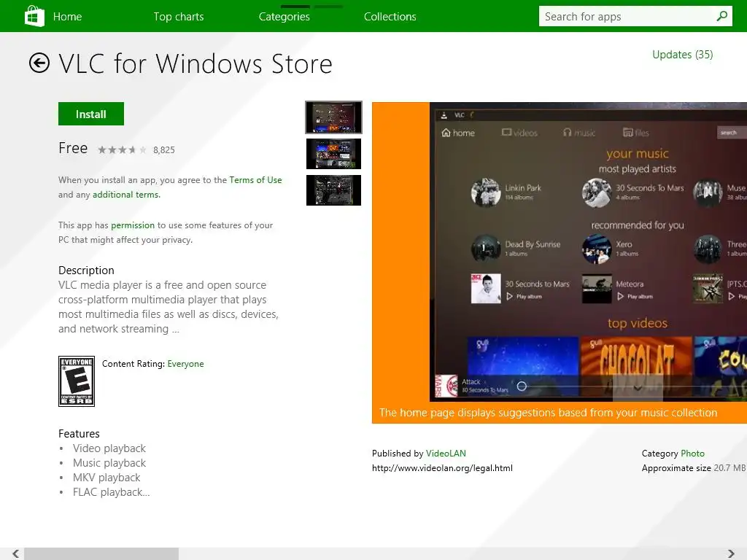Select the first screenshot thumbnail
The width and height of the screenshot is (747, 560).
[x=333, y=117]
